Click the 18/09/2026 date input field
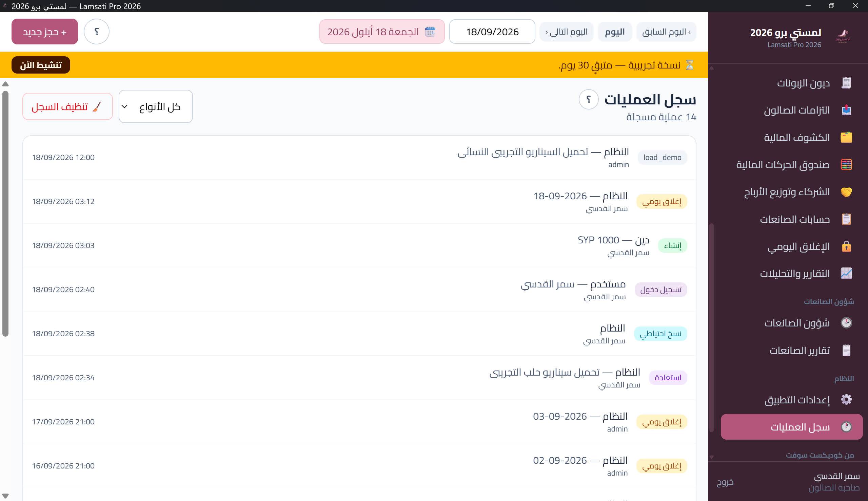Viewport: 868px width, 501px height. pyautogui.click(x=492, y=32)
